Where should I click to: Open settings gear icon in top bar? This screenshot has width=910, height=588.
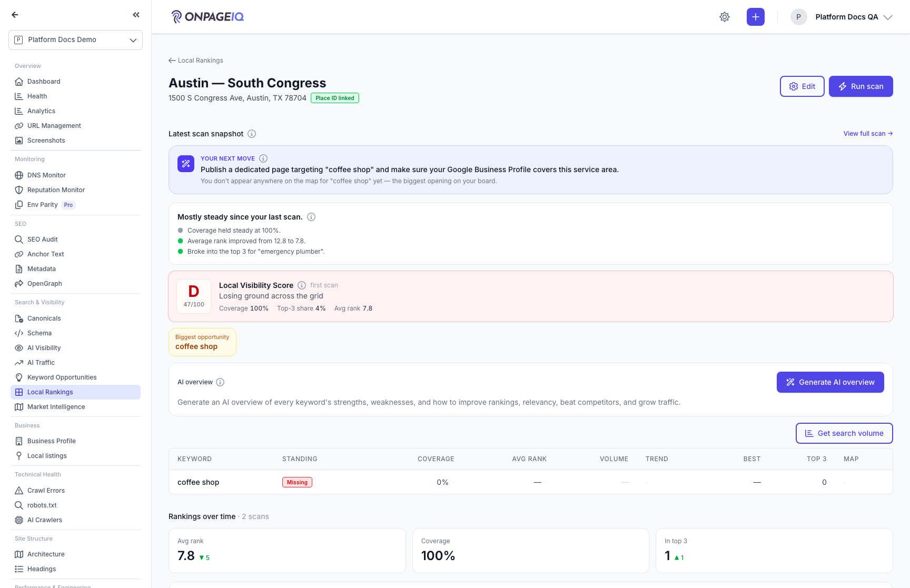coord(725,17)
